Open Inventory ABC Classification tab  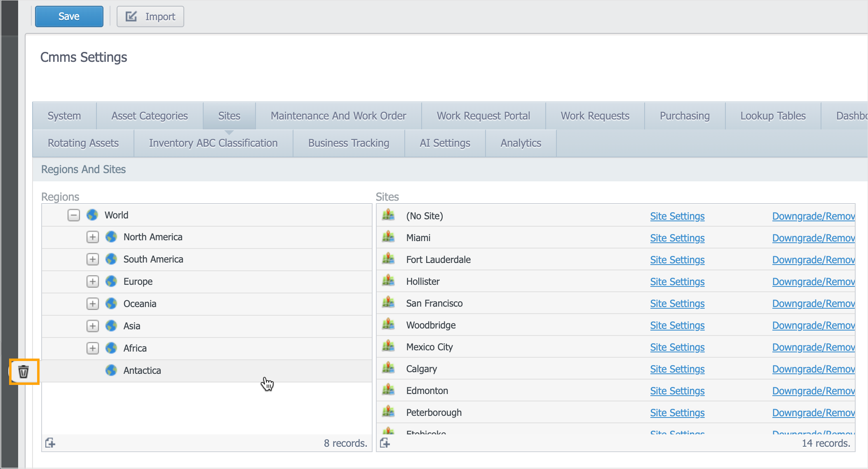pyautogui.click(x=213, y=143)
